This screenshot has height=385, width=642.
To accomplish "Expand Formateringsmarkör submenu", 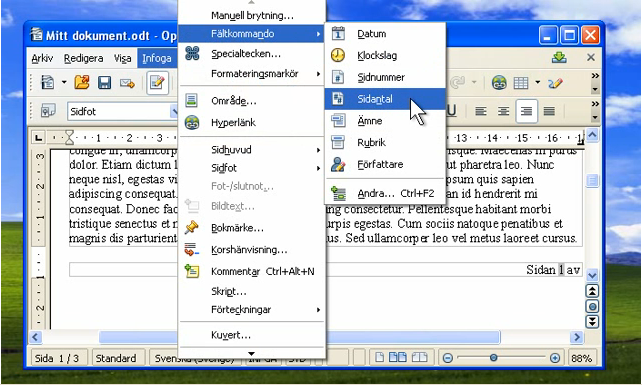I will point(252,74).
